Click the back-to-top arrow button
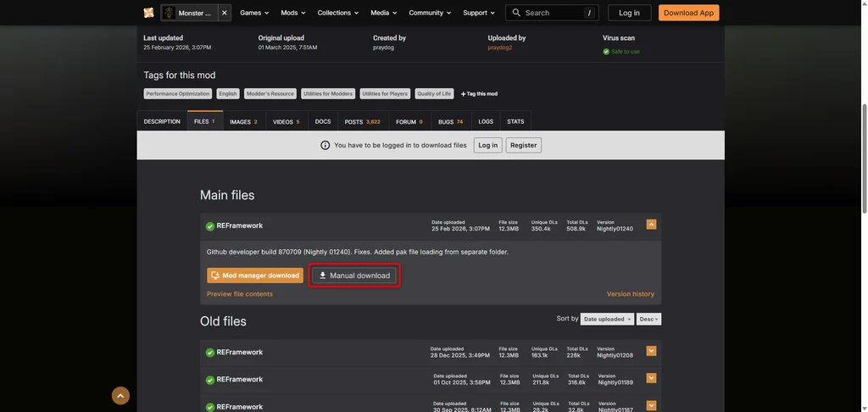The height and width of the screenshot is (412, 868). point(120,395)
